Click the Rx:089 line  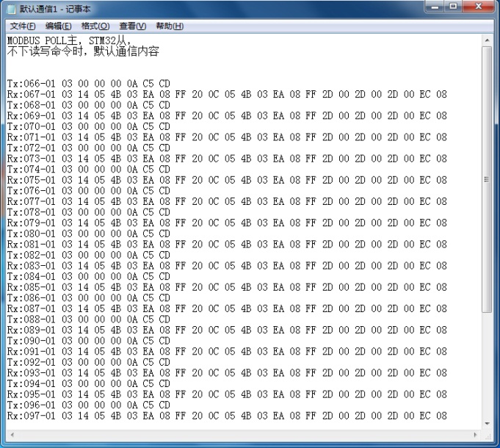(227, 330)
